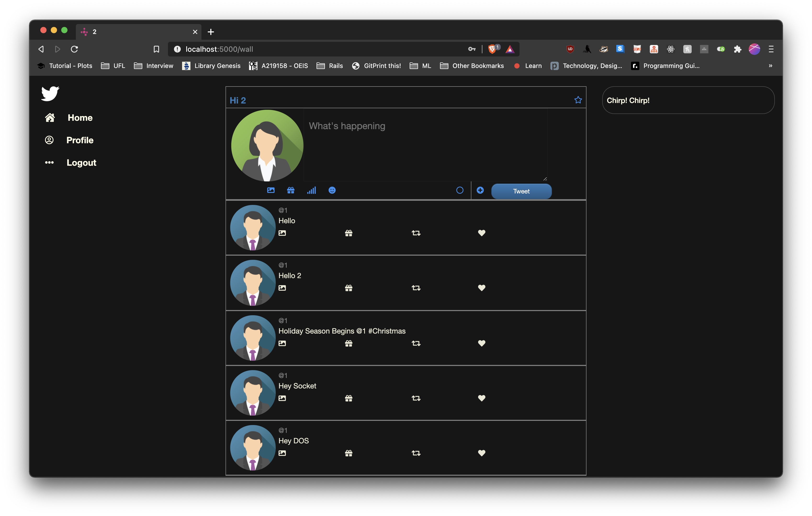Toggle the star icon beside Hi 2
Screen dimensions: 812x516
pyautogui.click(x=578, y=100)
